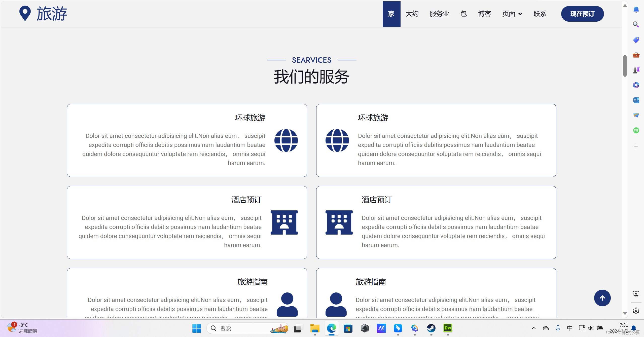The height and width of the screenshot is (337, 644).
Task: Go to the 大约 about page
Action: pos(412,14)
